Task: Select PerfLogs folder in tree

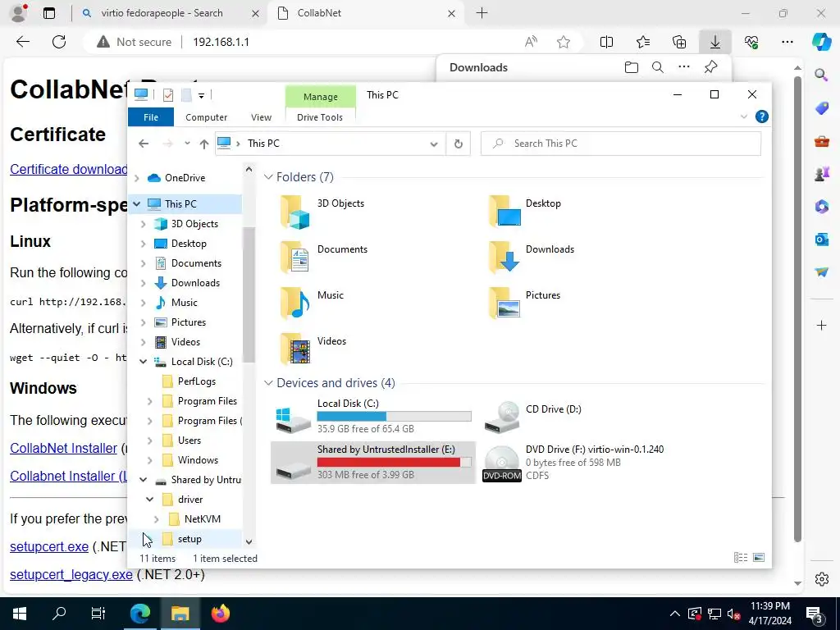Action: (x=197, y=381)
